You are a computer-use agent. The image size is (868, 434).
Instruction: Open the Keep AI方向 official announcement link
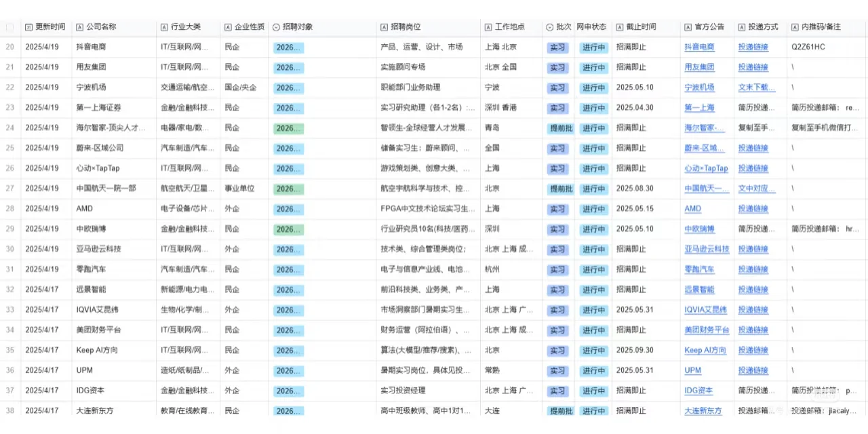705,351
